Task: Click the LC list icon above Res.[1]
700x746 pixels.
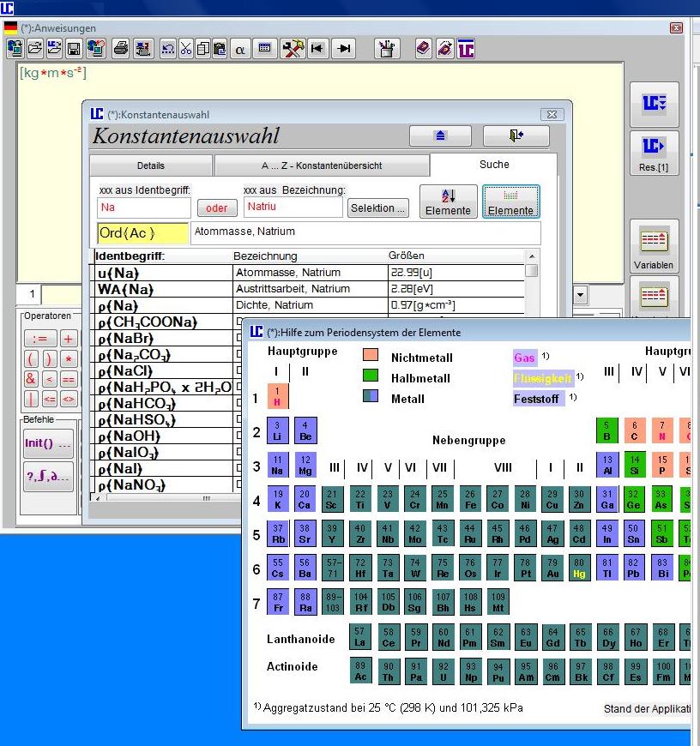Action: point(654,105)
